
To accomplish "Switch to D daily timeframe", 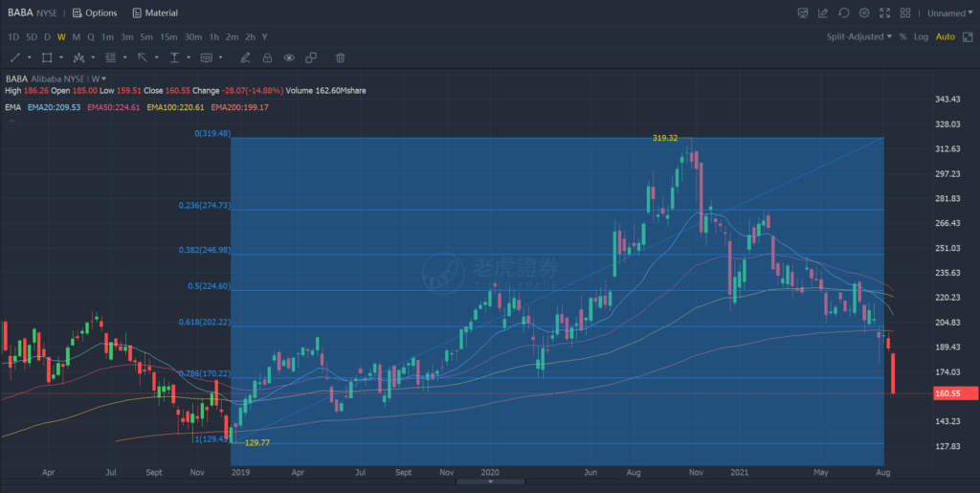I will click(x=47, y=37).
